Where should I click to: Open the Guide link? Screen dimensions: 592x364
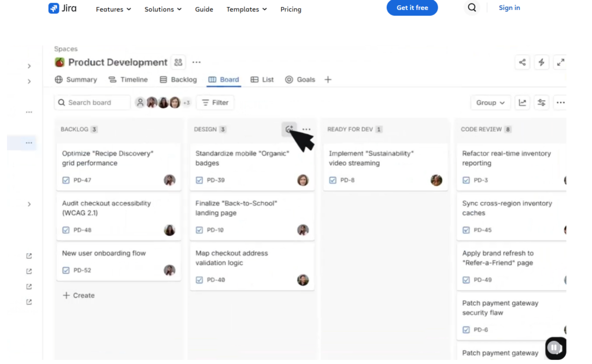204,9
